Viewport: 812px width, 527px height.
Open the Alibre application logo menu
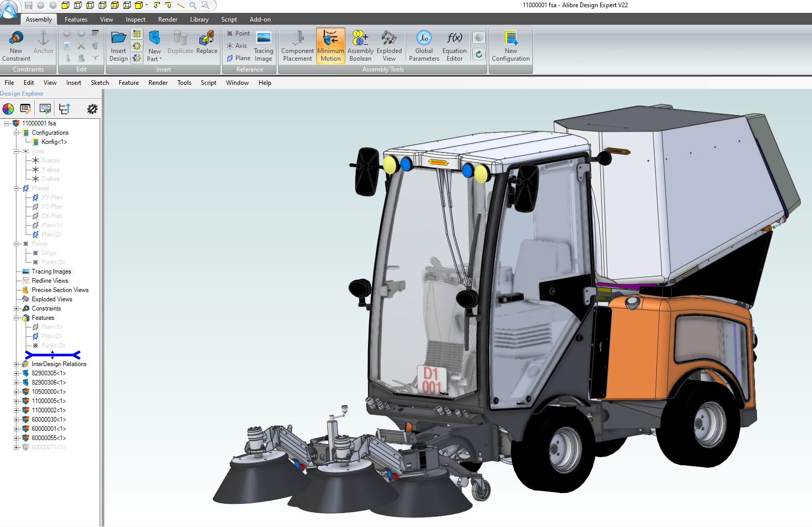tap(9, 9)
